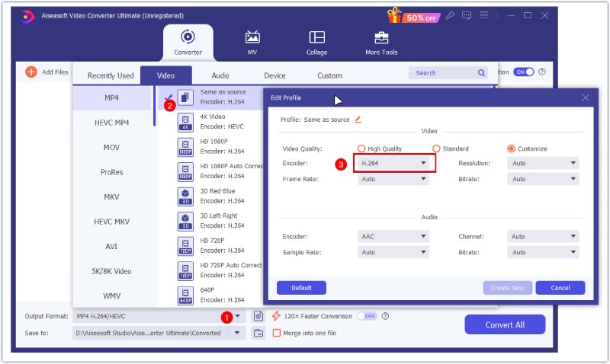The height and width of the screenshot is (364, 610).
Task: Select the Audio format tab
Action: [x=220, y=75]
